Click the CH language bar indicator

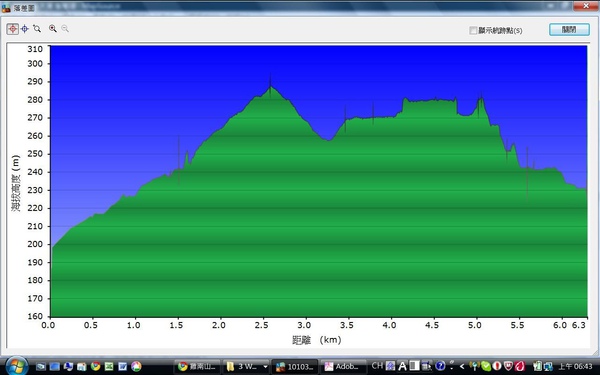pyautogui.click(x=377, y=366)
